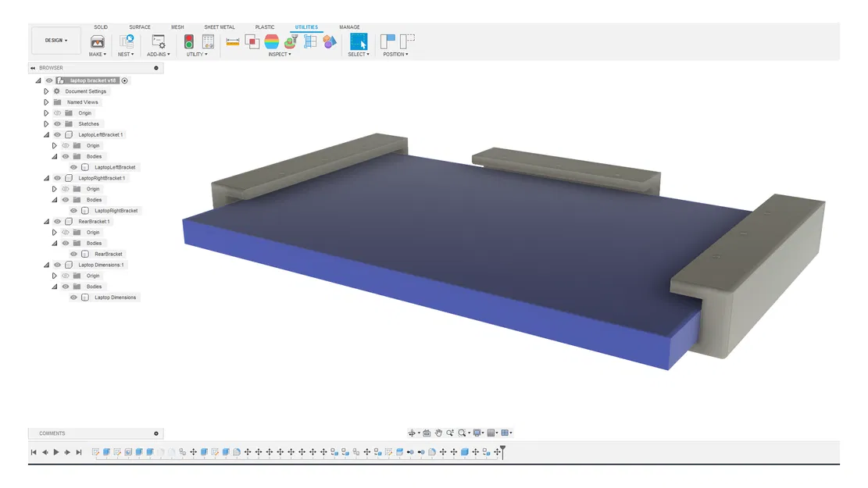Hide the Sketches folder

(x=58, y=124)
